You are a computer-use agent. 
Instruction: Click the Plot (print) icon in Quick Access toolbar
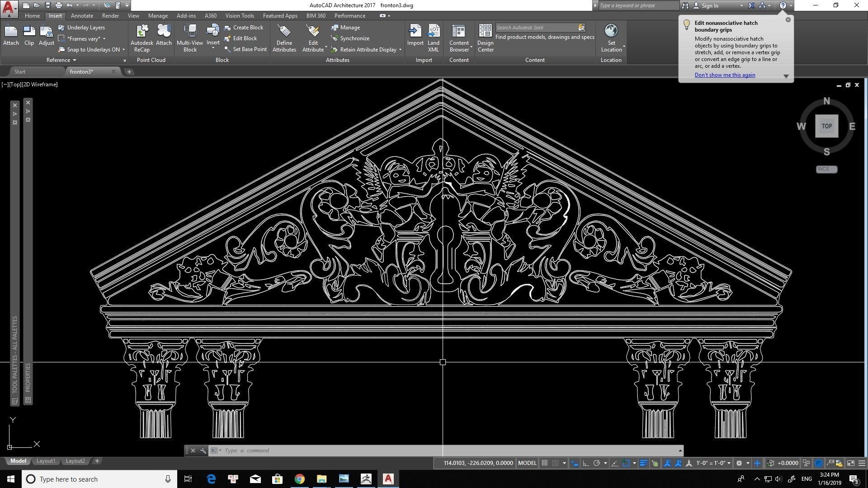[x=59, y=5]
